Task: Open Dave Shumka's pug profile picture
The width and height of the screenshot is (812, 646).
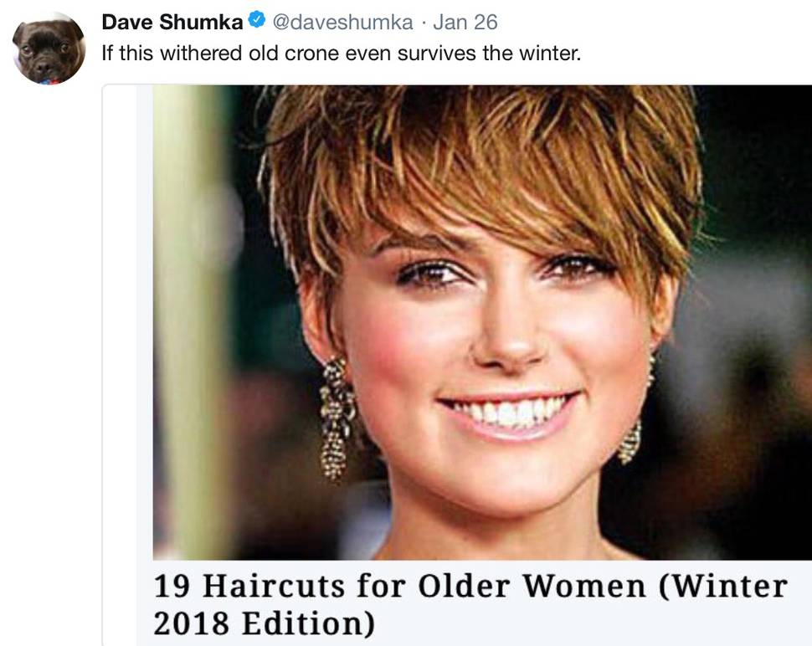Action: tap(49, 49)
